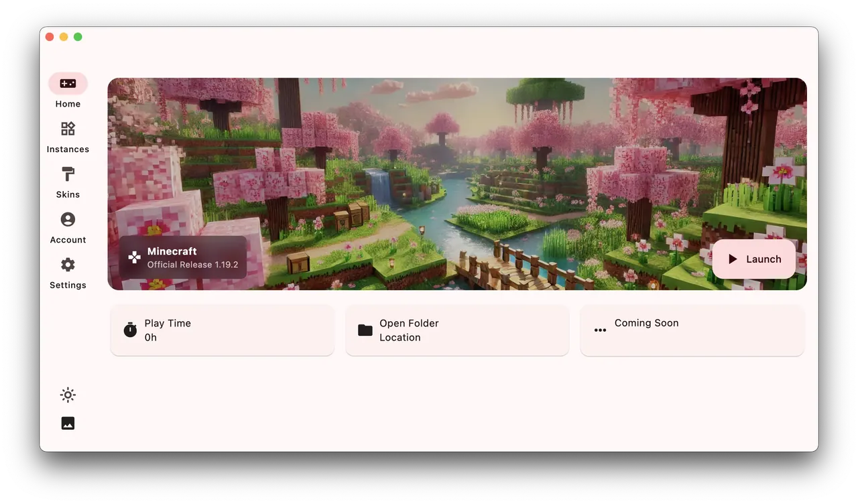This screenshot has width=858, height=504.
Task: Launch Minecraft Official Release 1.19.2
Action: point(753,259)
